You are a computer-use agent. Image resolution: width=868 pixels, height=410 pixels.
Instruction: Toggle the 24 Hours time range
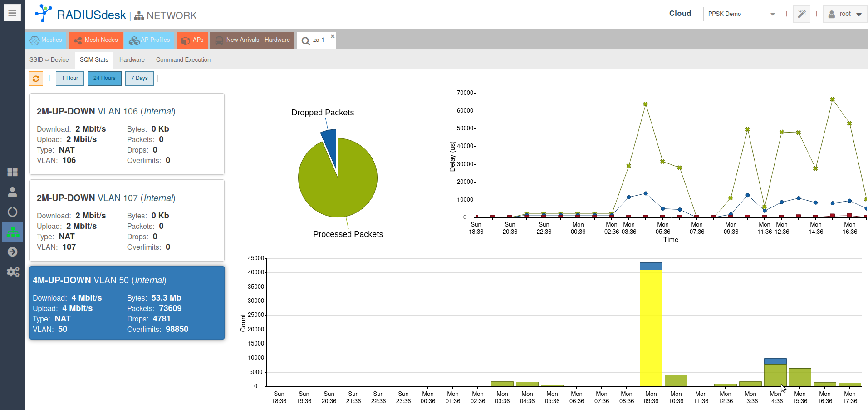(x=104, y=78)
